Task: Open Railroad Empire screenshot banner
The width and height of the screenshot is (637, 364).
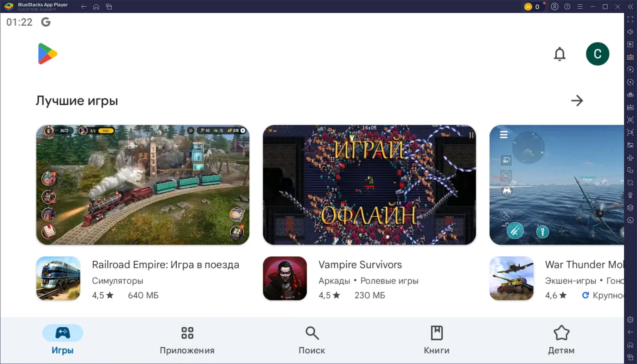Action: 143,185
